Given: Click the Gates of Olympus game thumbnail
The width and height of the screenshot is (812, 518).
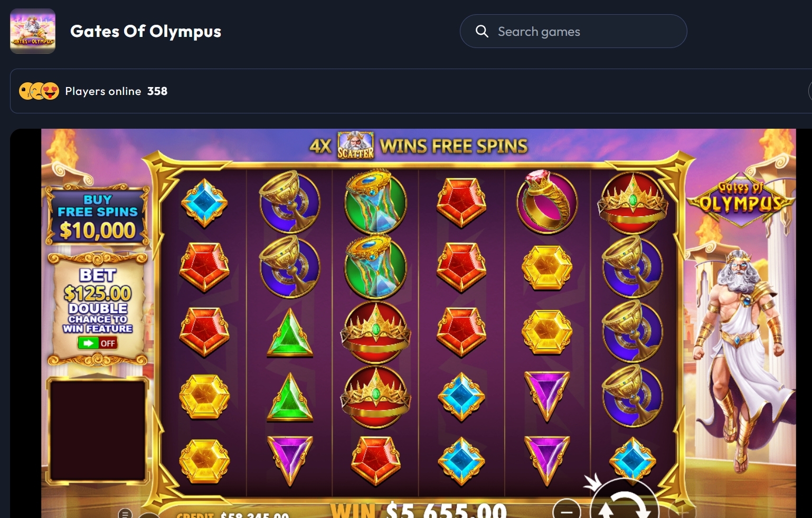Looking at the screenshot, I should (33, 31).
